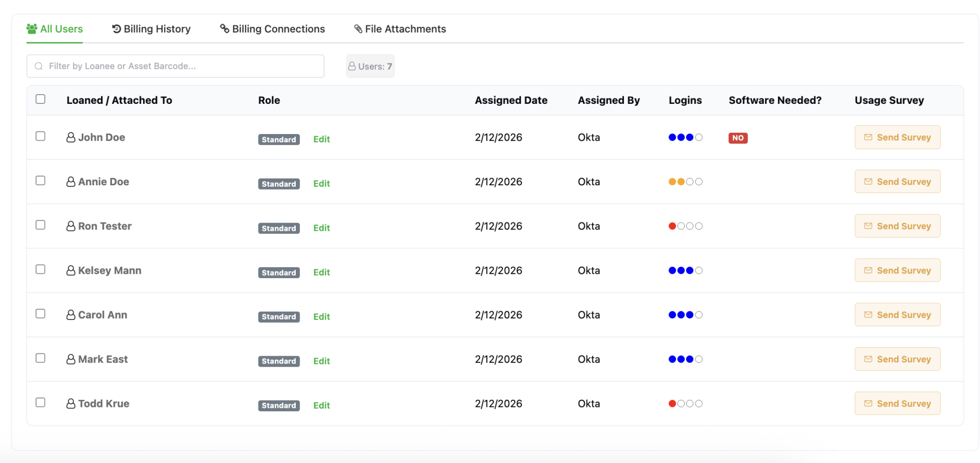980x463 pixels.
Task: Click the envelope icon in Todd Krue's survey button
Action: 868,404
